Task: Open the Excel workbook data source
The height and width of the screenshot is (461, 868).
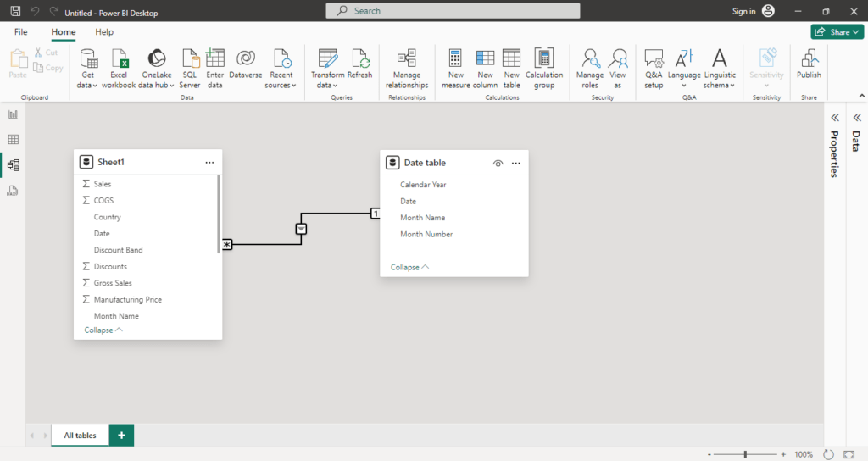Action: tap(119, 69)
